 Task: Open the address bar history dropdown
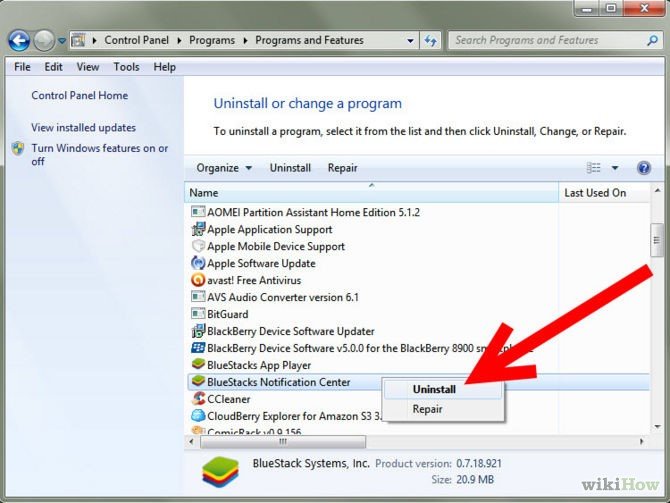(x=410, y=41)
